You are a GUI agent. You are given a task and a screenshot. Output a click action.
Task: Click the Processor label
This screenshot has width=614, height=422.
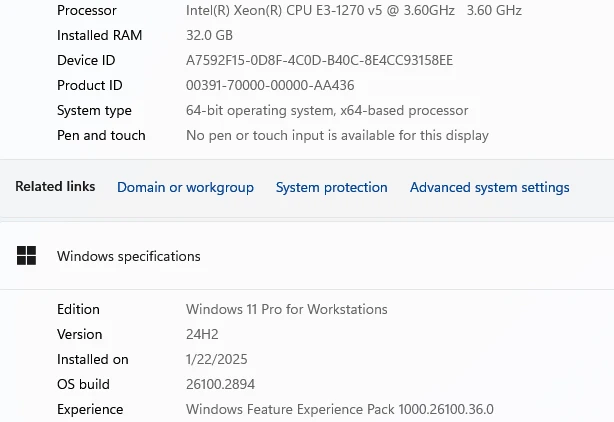coord(87,10)
